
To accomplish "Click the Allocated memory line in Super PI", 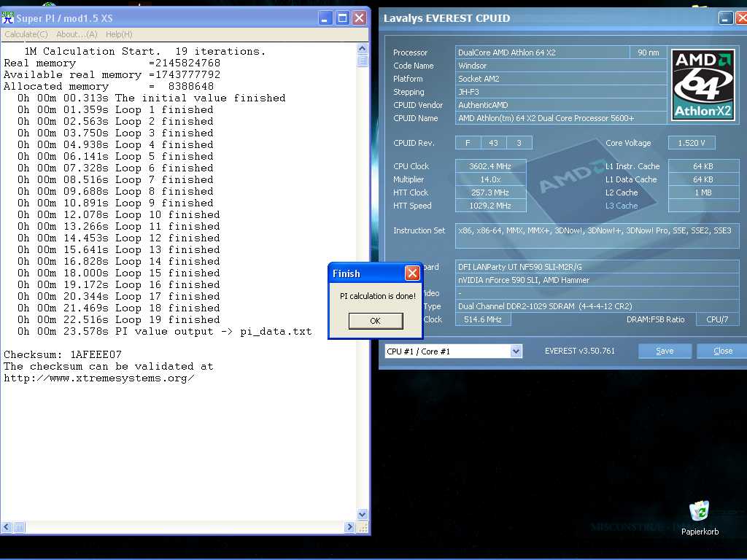I will coord(109,87).
